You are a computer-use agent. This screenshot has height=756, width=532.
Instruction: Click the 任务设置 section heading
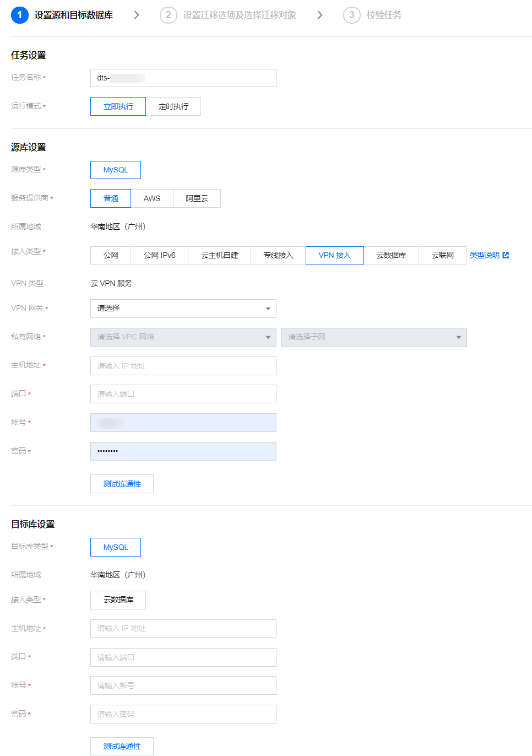pyautogui.click(x=29, y=55)
